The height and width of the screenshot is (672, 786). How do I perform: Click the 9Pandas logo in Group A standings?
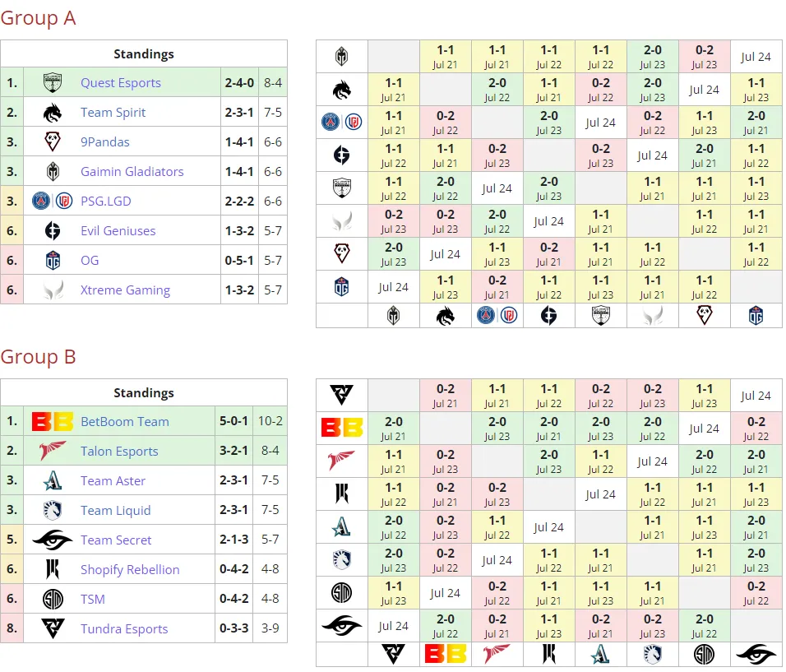point(53,142)
